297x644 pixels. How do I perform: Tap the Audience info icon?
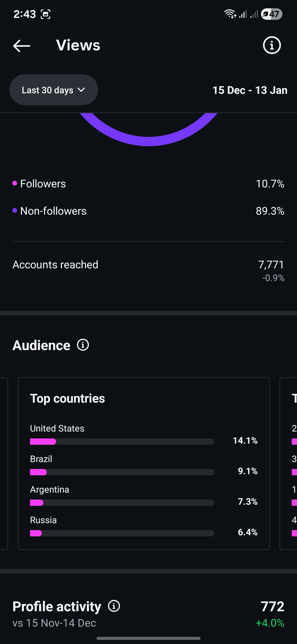coord(83,345)
